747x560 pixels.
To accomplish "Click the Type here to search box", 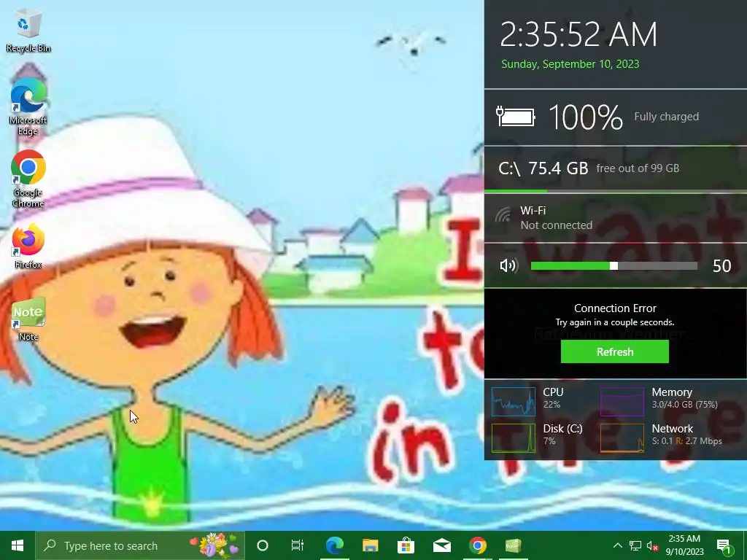I will pos(139,545).
